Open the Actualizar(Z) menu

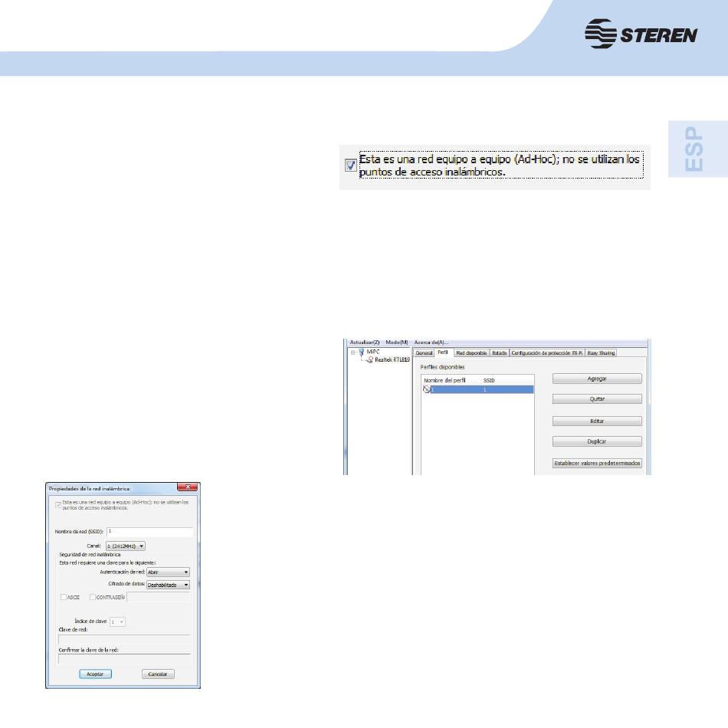365,343
